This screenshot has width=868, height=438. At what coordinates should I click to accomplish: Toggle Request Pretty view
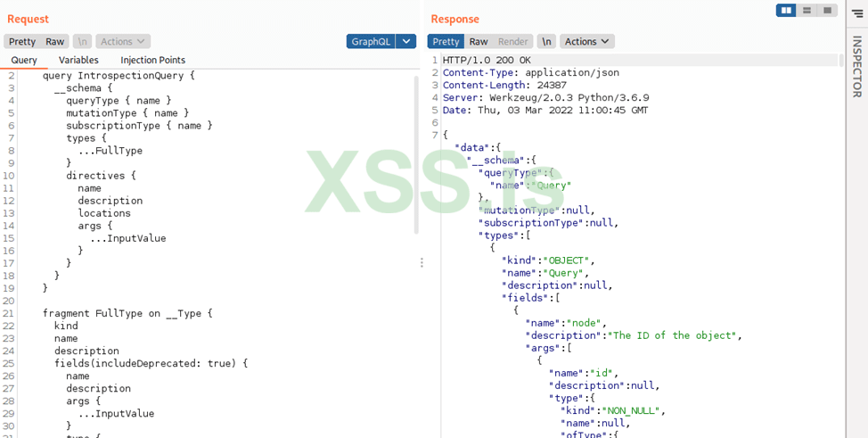click(22, 42)
